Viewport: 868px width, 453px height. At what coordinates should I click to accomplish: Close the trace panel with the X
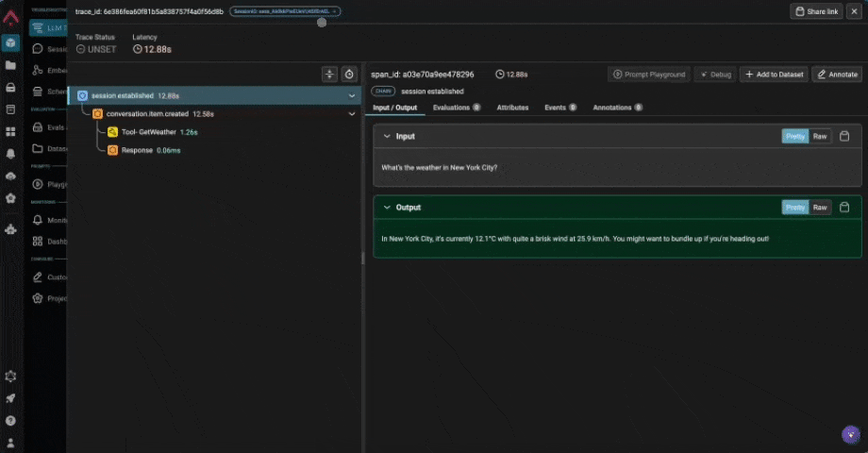(x=854, y=11)
